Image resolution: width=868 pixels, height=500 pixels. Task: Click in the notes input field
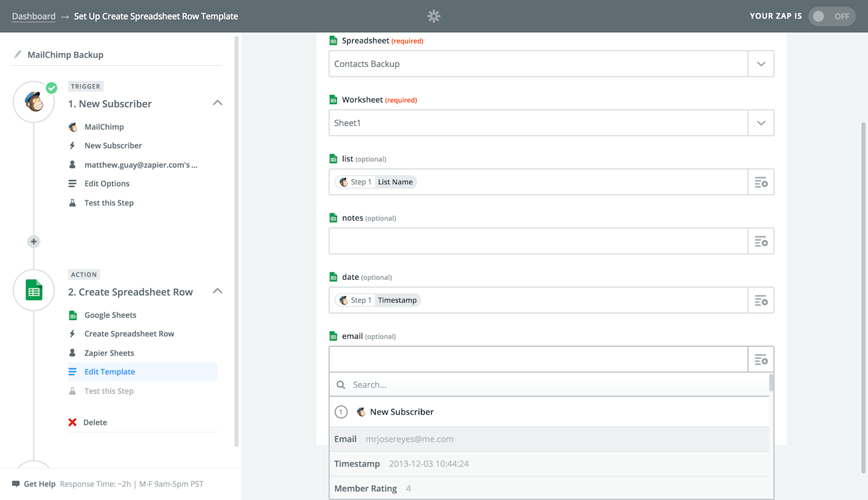(538, 241)
